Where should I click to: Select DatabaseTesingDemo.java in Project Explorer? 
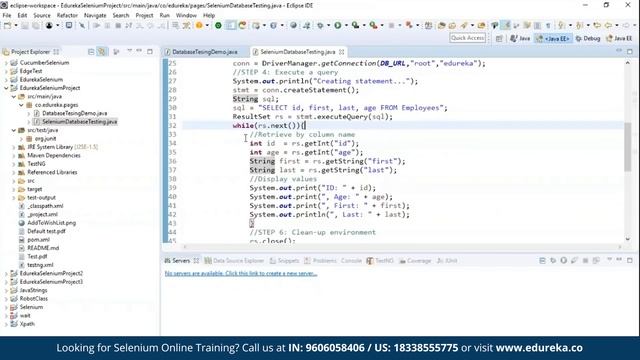pyautogui.click(x=74, y=113)
